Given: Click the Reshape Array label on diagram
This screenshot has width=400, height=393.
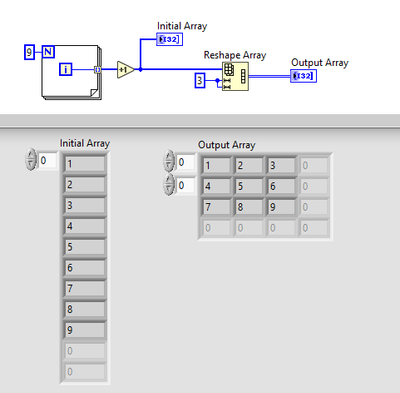Looking at the screenshot, I should click(x=235, y=55).
